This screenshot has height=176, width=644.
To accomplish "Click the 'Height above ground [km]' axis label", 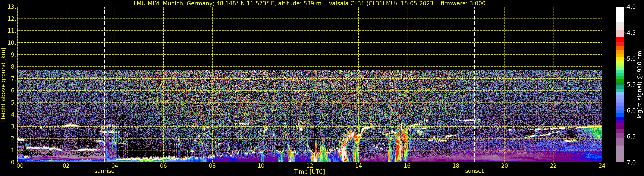I will pyautogui.click(x=3, y=85).
